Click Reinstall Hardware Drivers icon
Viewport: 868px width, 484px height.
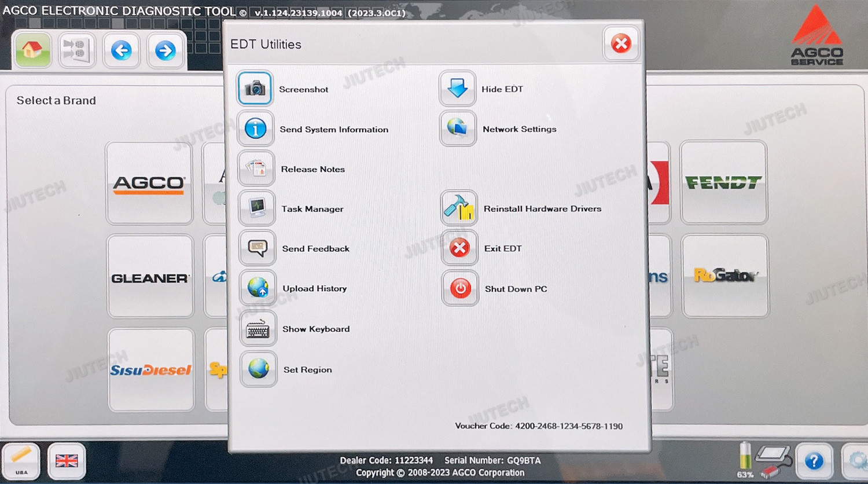click(459, 208)
